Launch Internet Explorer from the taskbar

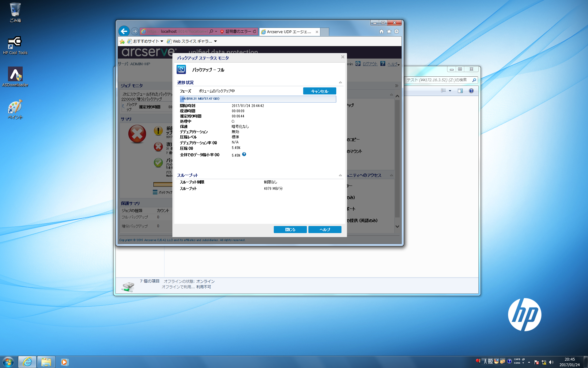tap(27, 362)
